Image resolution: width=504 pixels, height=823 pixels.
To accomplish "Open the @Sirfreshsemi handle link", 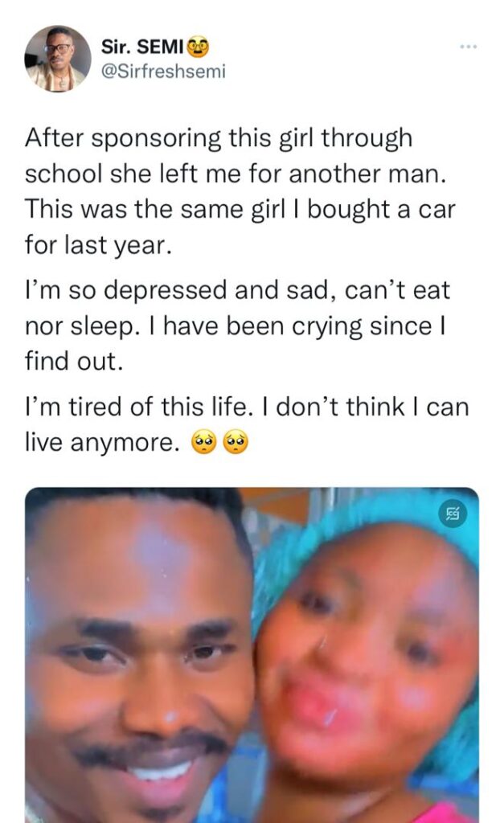I will [163, 71].
